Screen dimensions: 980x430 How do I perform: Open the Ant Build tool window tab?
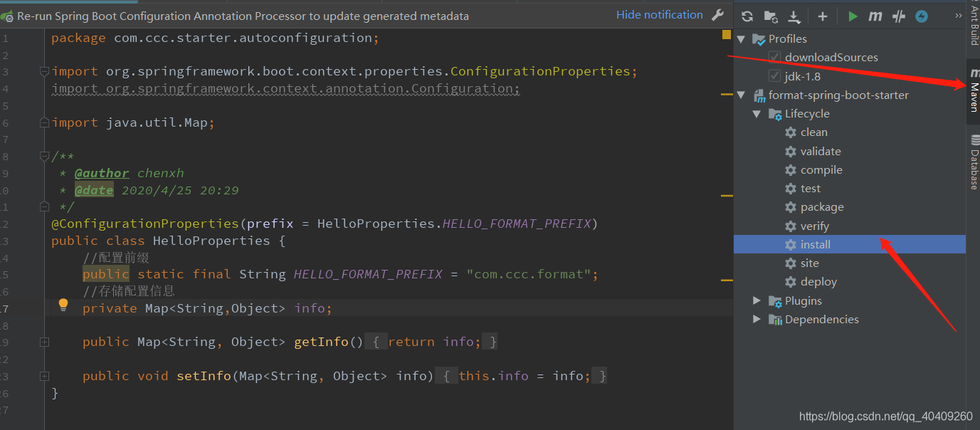pyautogui.click(x=973, y=25)
